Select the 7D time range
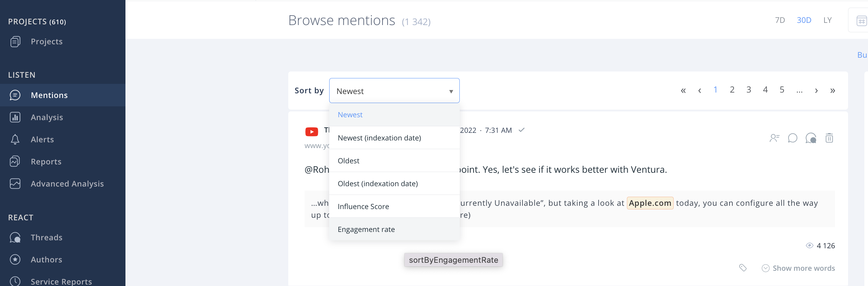The image size is (868, 286). tap(780, 20)
